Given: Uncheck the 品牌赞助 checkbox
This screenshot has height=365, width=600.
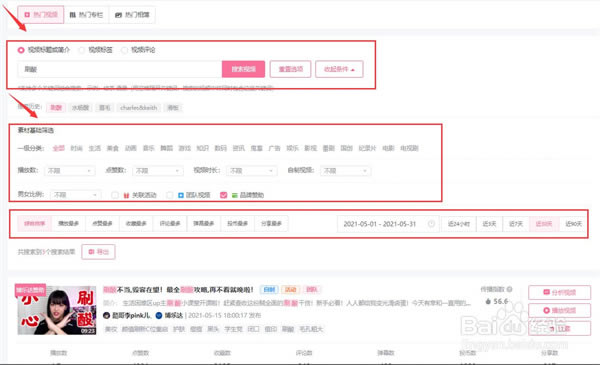Looking at the screenshot, I should point(223,195).
